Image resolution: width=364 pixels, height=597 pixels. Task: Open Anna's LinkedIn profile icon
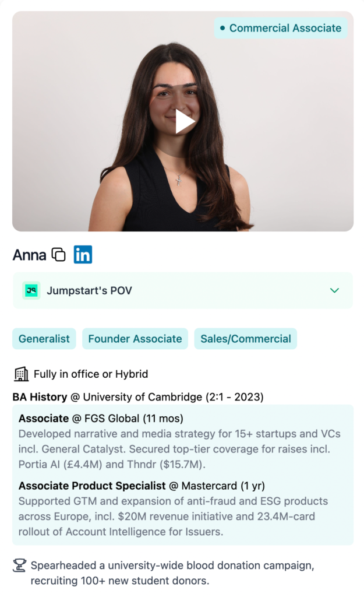tap(83, 255)
